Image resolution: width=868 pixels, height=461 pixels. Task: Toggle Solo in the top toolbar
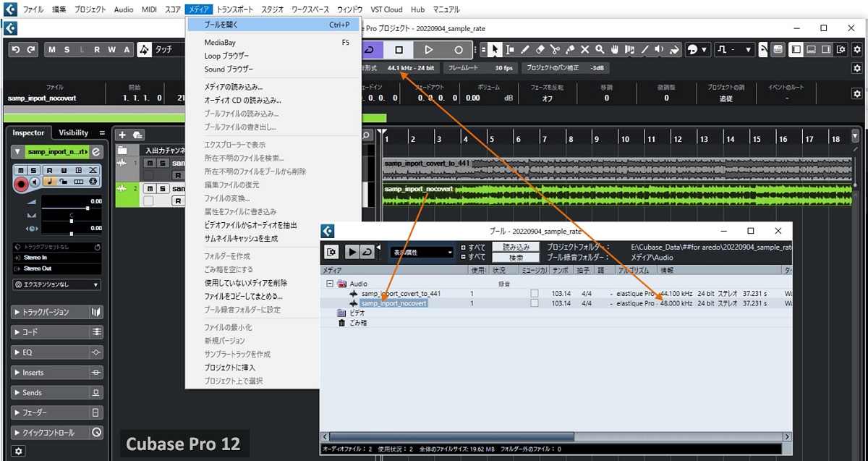coord(67,50)
